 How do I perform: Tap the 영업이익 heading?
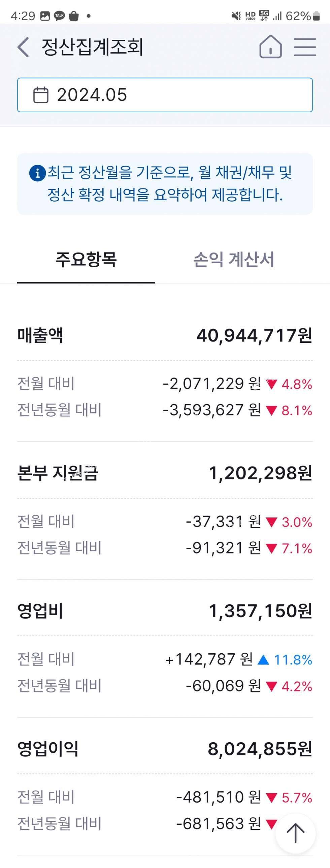[x=48, y=749]
